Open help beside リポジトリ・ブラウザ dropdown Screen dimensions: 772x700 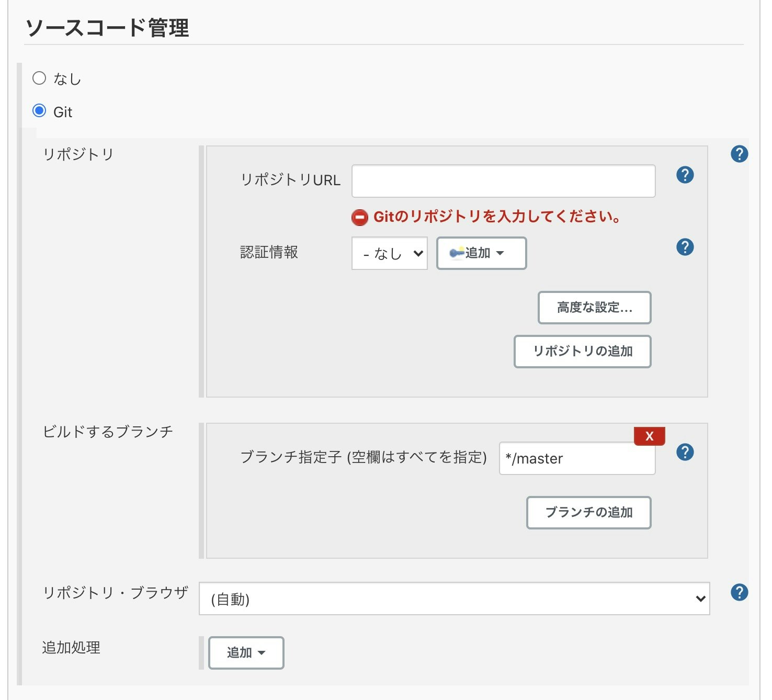tap(740, 592)
